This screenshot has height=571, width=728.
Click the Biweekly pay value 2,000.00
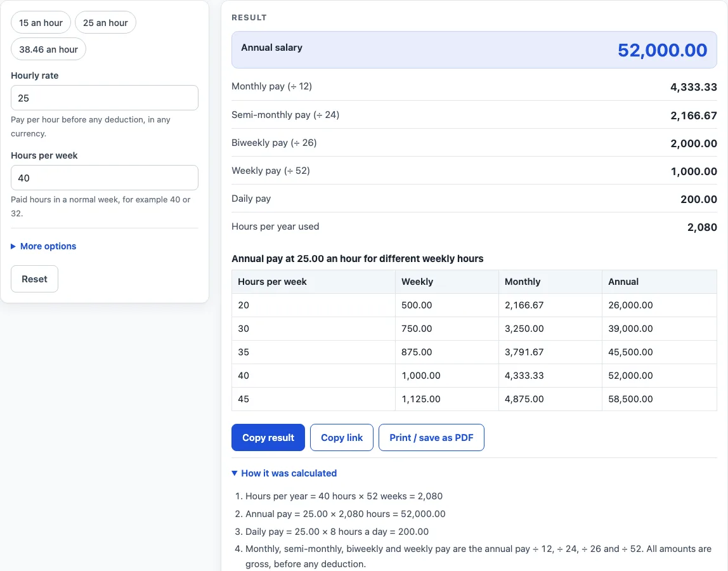click(694, 143)
